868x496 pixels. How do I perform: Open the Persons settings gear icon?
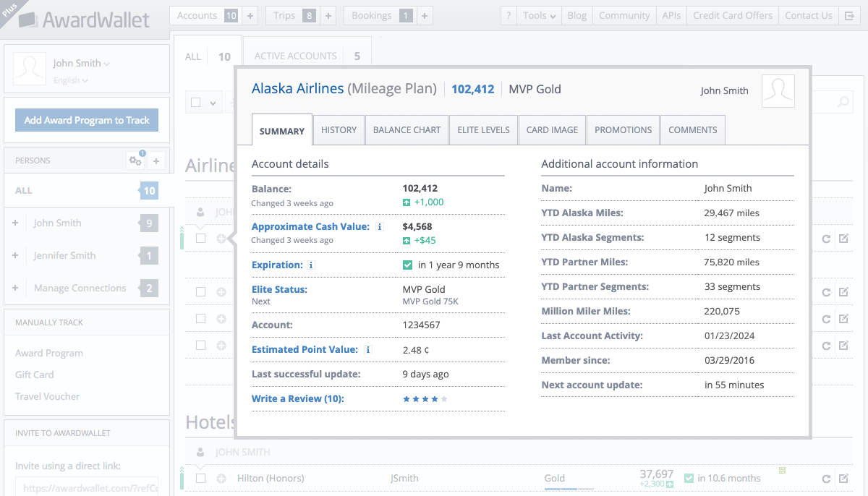pos(135,161)
